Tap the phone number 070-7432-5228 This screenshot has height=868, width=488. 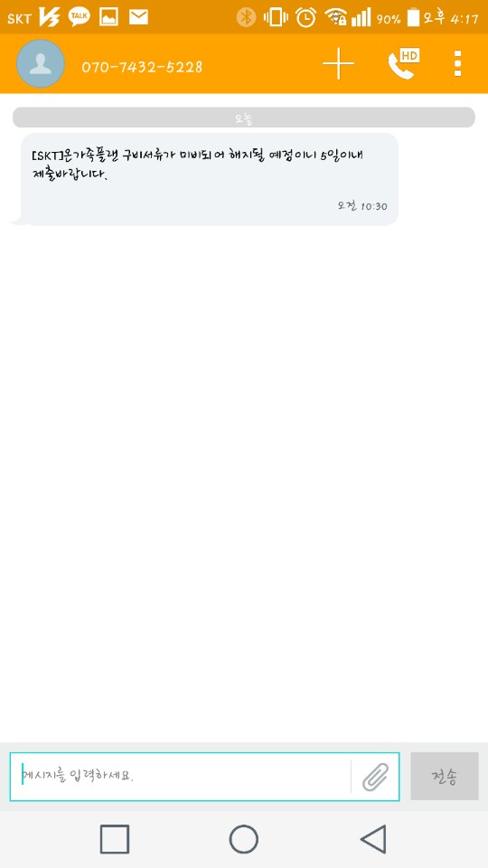[x=142, y=67]
